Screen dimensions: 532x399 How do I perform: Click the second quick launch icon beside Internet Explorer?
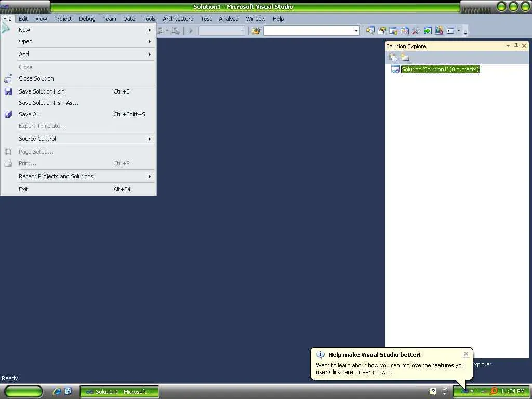tap(68, 391)
